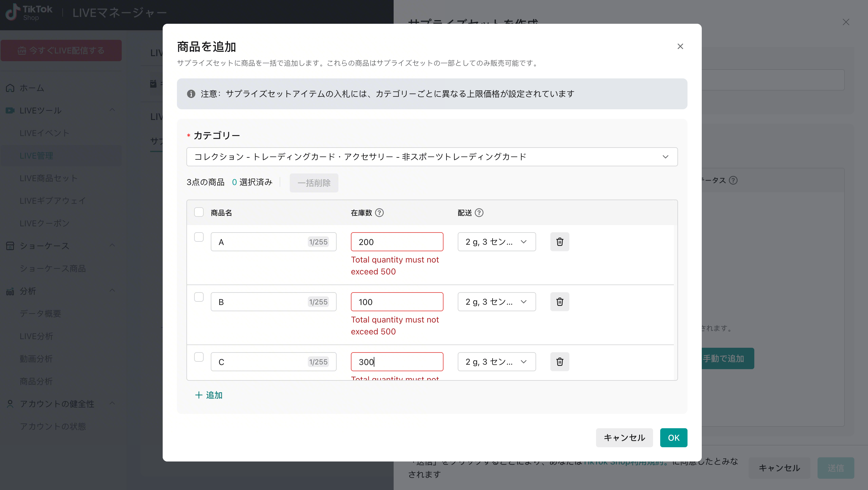This screenshot has height=490, width=868.
Task: Click the 一括削除 button
Action: point(314,183)
